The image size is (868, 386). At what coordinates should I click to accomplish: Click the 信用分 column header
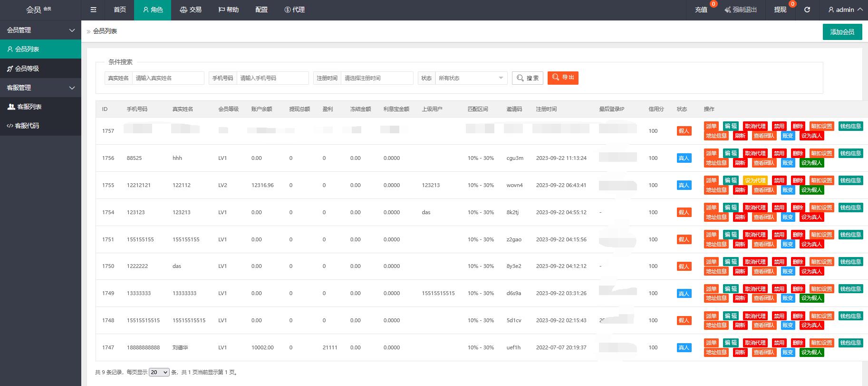point(656,109)
